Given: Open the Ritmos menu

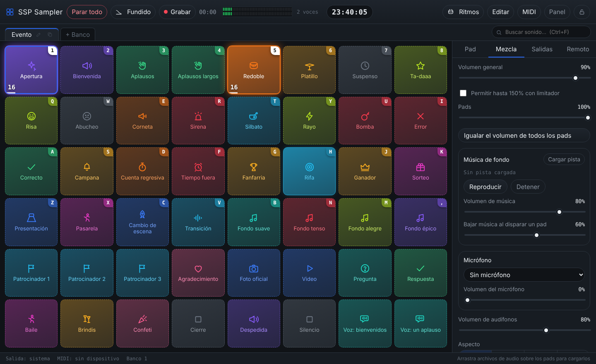Looking at the screenshot, I should pyautogui.click(x=463, y=12).
